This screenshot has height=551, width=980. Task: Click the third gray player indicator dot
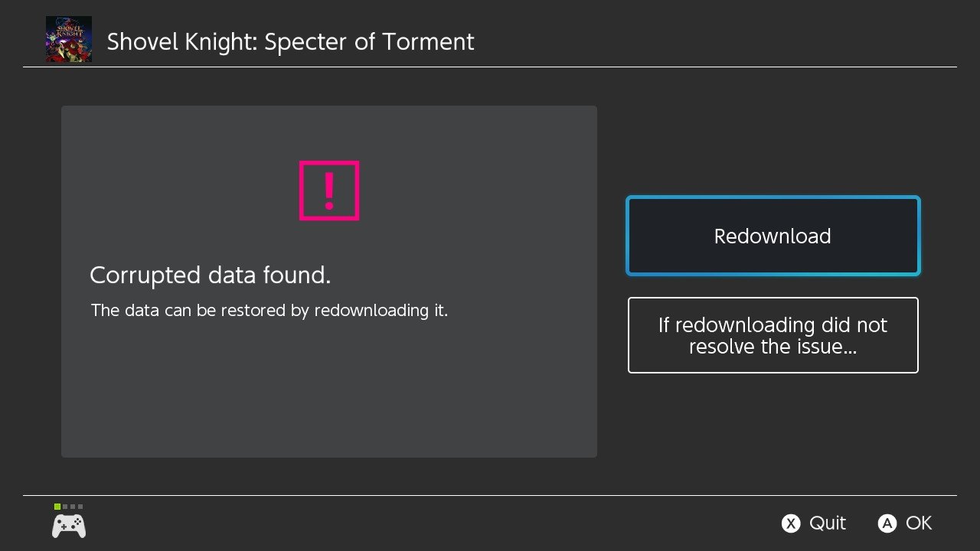(73, 507)
